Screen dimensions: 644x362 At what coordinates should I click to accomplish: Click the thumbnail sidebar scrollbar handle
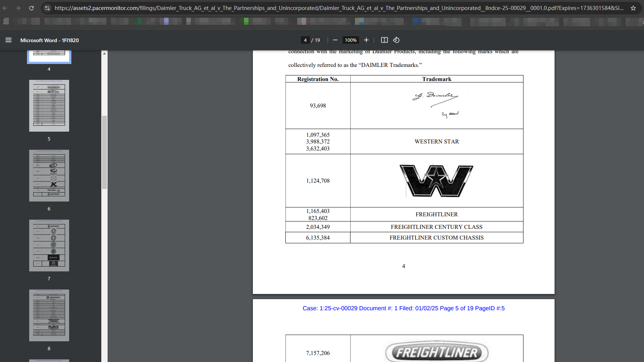pos(105,152)
